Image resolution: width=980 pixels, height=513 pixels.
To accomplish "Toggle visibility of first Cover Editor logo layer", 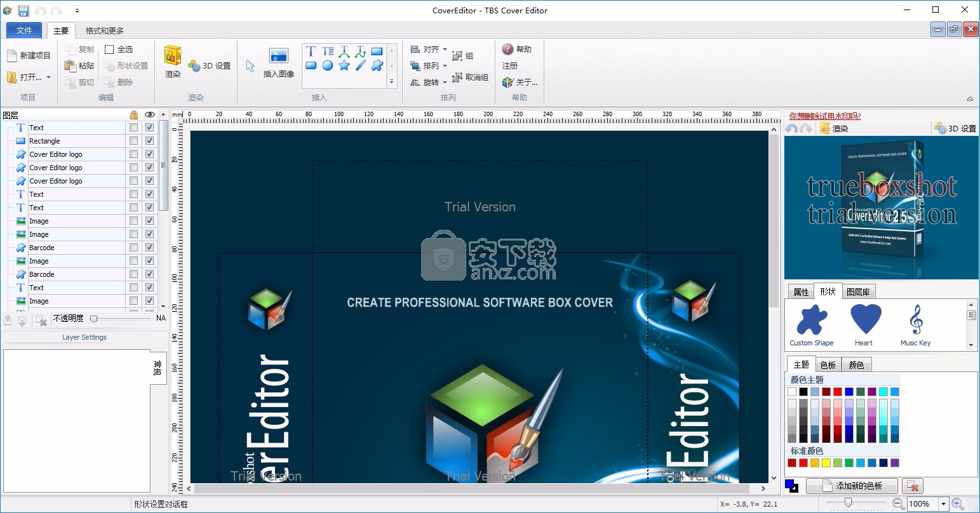I will tap(149, 154).
